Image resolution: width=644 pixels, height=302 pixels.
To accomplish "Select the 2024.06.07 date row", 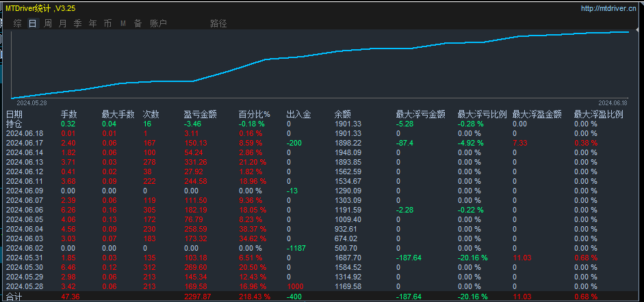I will pos(25,200).
